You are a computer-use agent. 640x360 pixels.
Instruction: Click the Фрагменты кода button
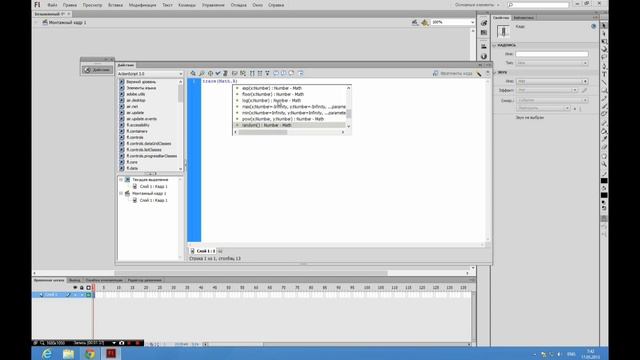452,73
